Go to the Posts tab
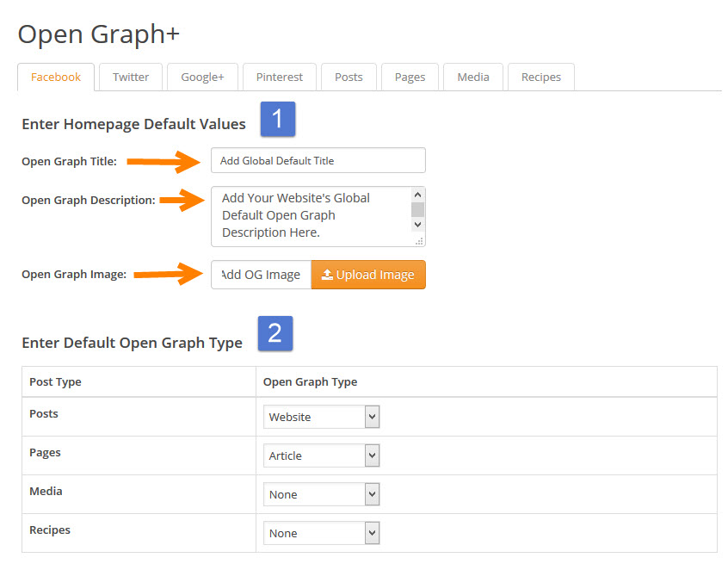 point(349,77)
